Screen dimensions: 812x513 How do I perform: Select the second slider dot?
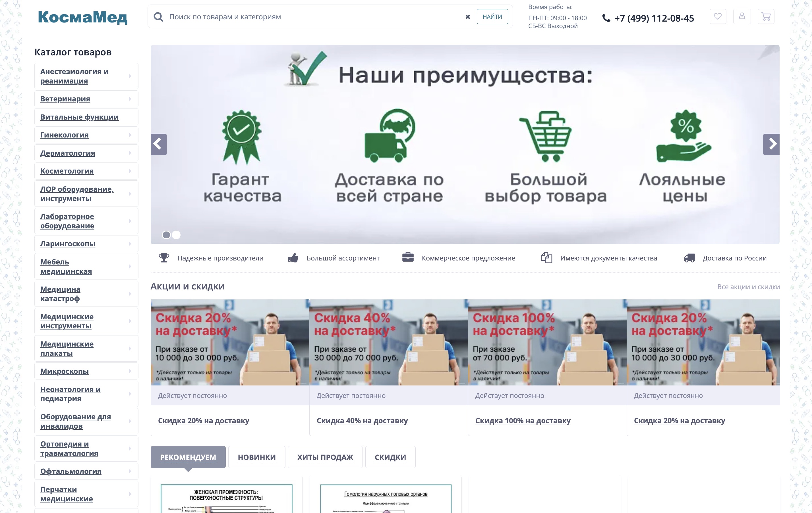pyautogui.click(x=176, y=235)
